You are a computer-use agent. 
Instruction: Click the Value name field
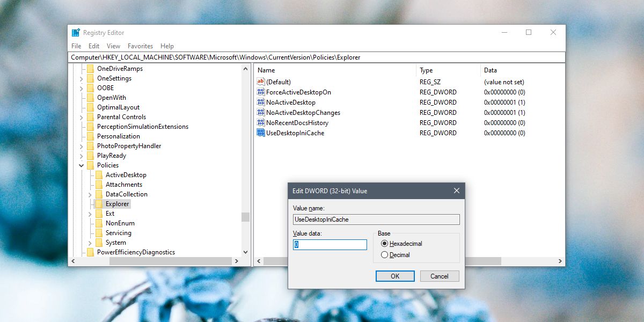click(x=376, y=219)
